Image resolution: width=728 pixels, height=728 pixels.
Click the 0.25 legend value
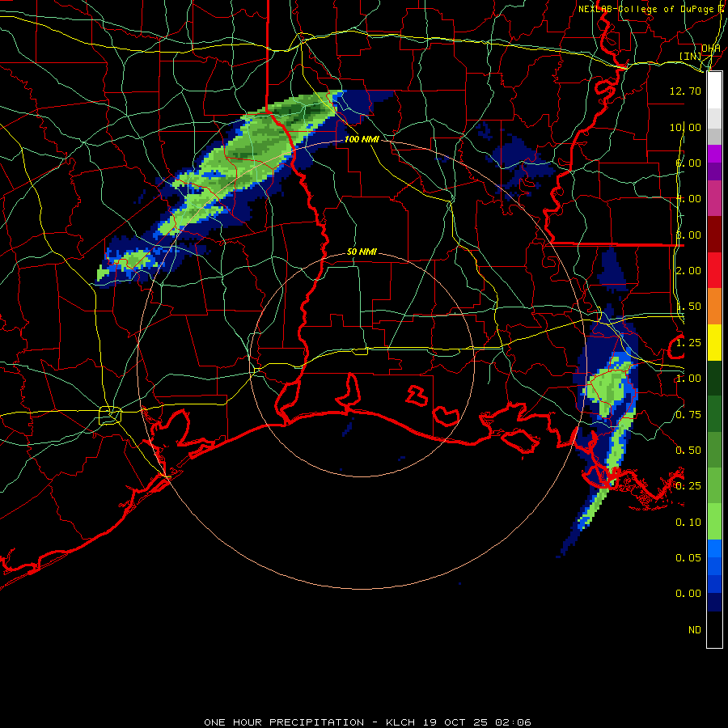tap(688, 486)
